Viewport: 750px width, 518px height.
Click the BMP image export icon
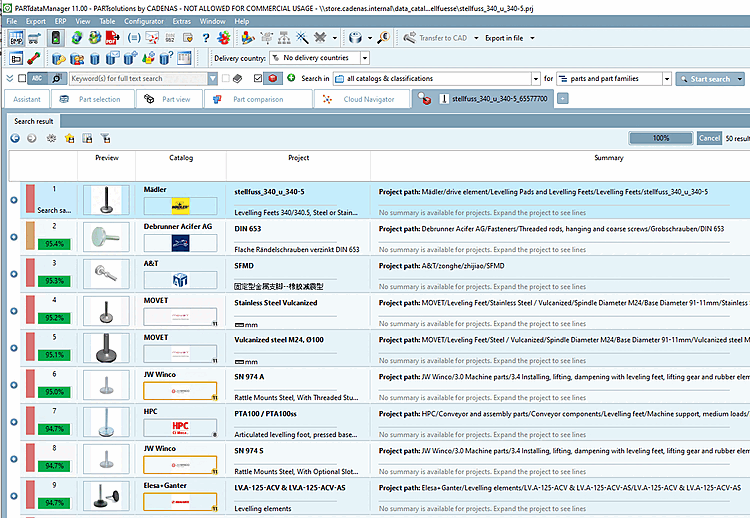click(18, 38)
